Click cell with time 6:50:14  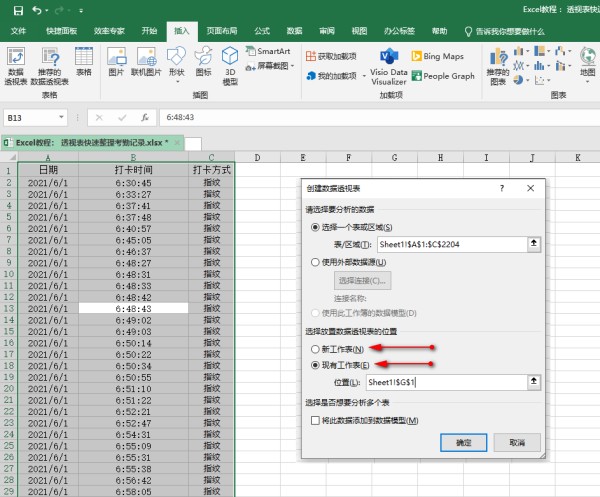(x=133, y=343)
